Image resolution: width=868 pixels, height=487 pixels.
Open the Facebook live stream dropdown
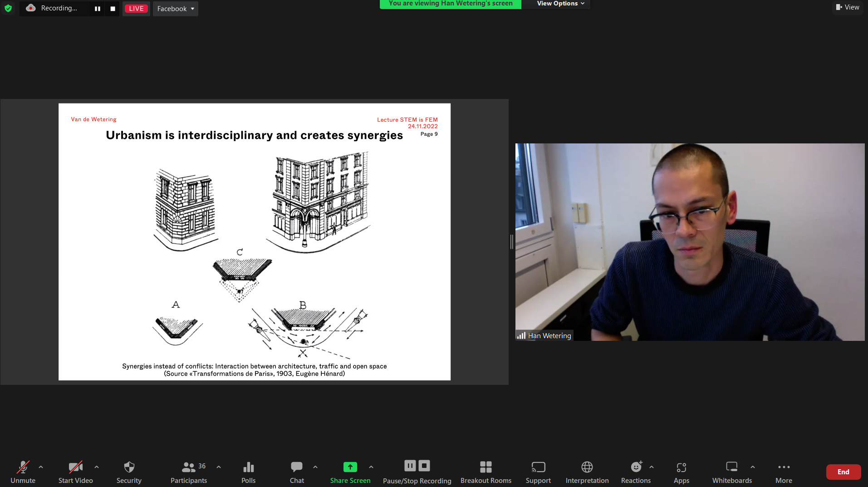pyautogui.click(x=175, y=9)
